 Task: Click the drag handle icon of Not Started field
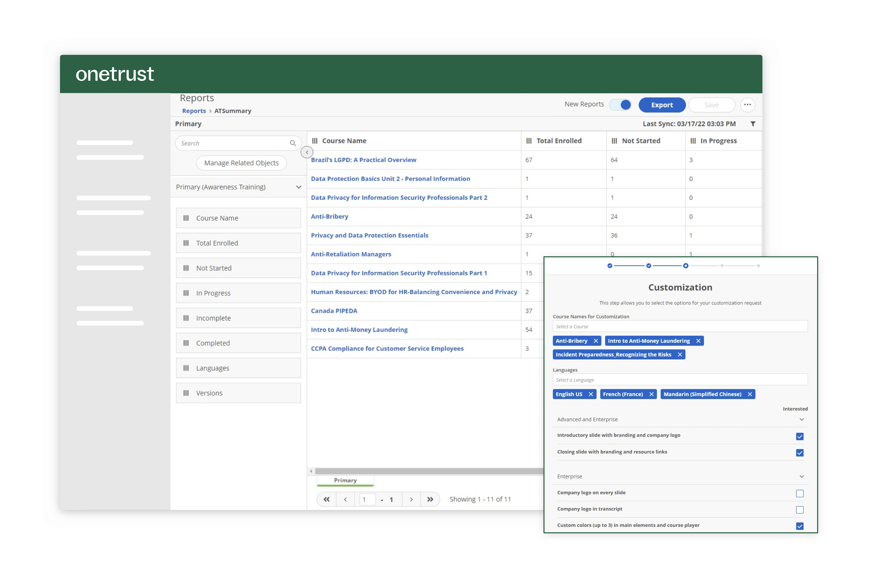coord(186,268)
